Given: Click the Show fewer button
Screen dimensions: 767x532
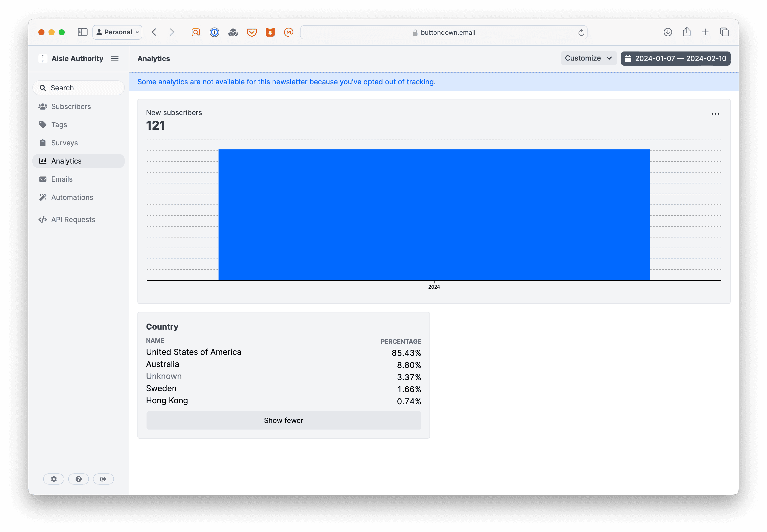Looking at the screenshot, I should (283, 420).
